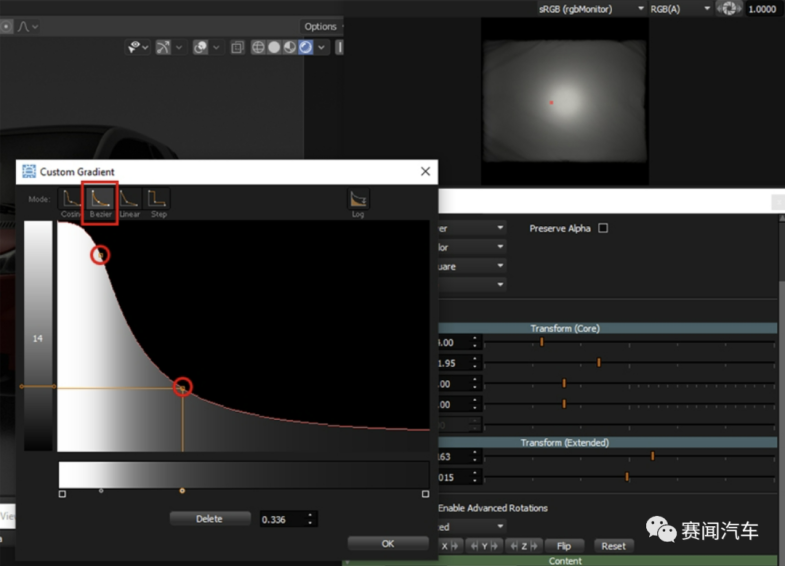This screenshot has height=566, width=785.
Task: Close the Custom Gradient dialog
Action: [425, 172]
